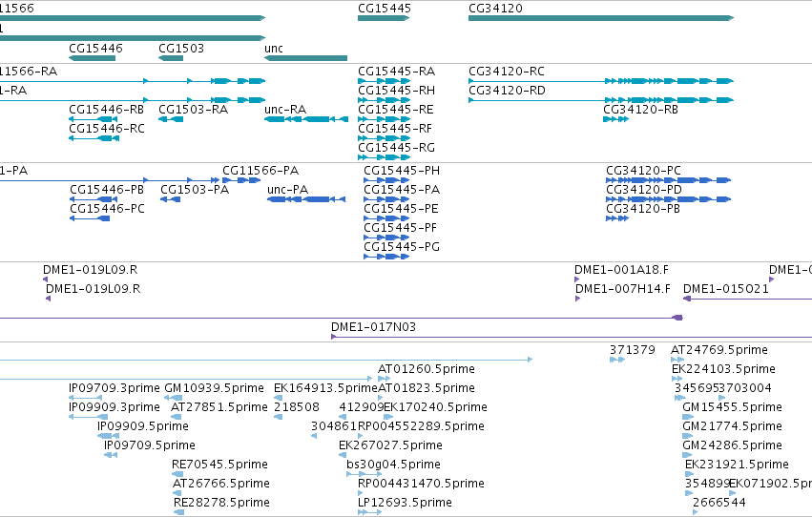Viewport: 812px width, 517px height.
Task: Click protein CG1503-PA label
Action: 195,190
